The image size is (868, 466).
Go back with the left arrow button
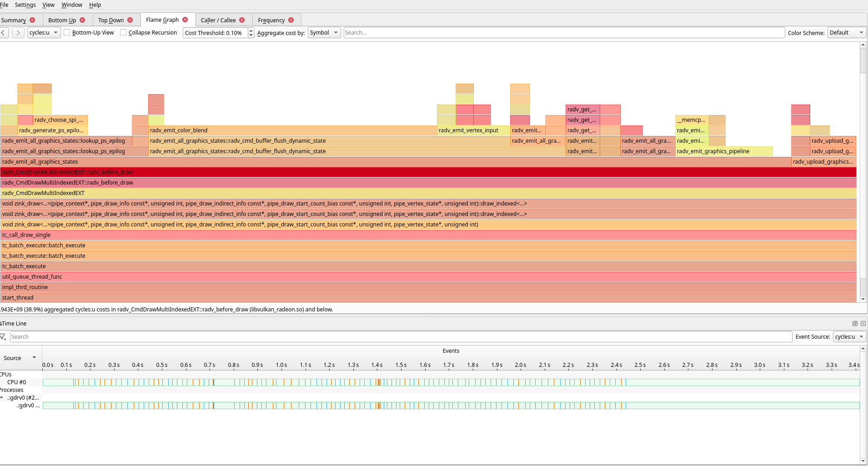click(4, 33)
